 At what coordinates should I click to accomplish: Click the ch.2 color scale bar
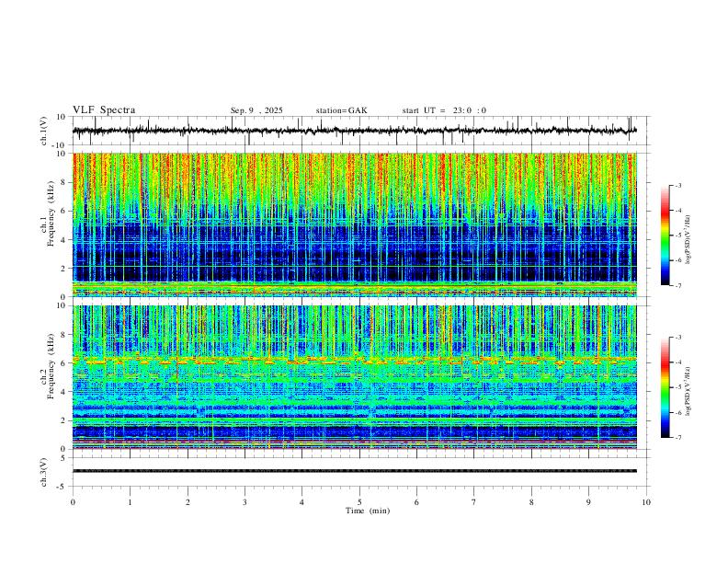coord(665,387)
